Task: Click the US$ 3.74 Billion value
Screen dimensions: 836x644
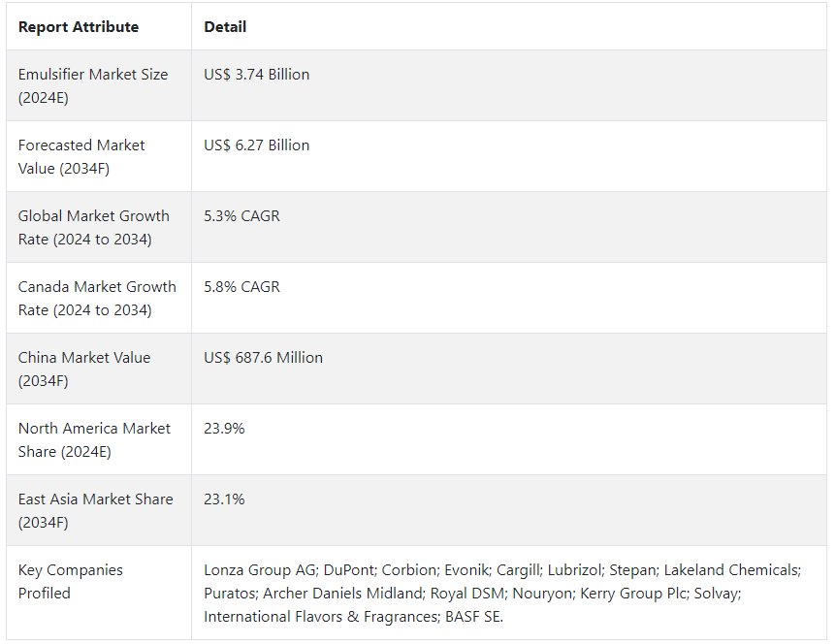Action: click(256, 74)
